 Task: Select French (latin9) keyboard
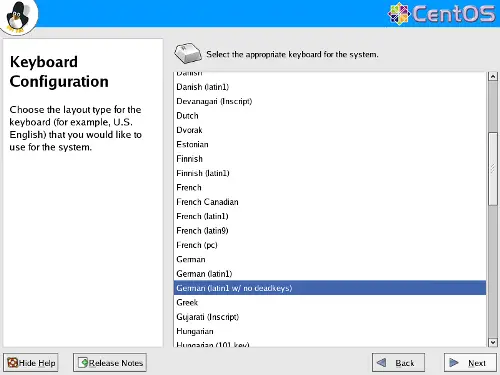(x=330, y=230)
